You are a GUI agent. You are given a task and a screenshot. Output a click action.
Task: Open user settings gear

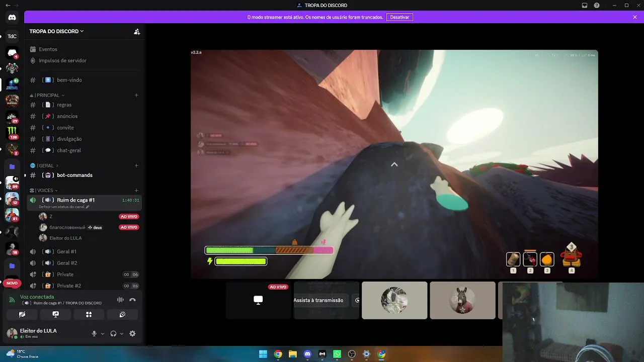pyautogui.click(x=132, y=333)
